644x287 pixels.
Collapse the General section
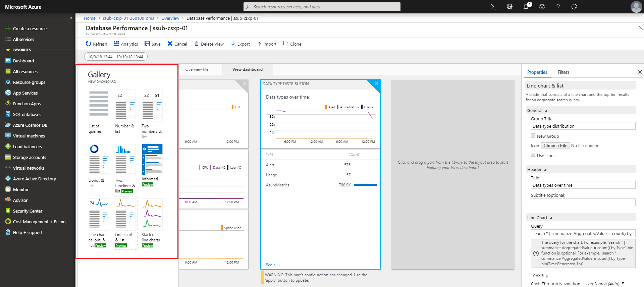(546, 111)
